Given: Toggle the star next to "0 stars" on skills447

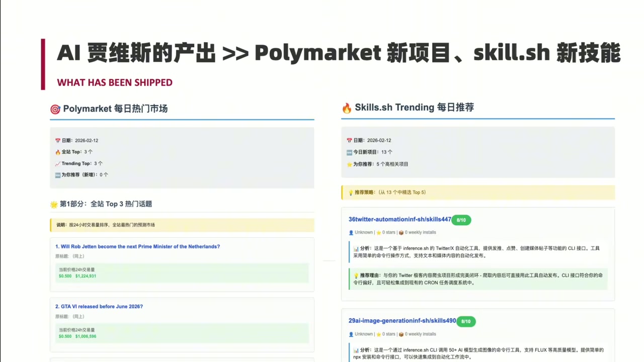Looking at the screenshot, I should point(378,232).
